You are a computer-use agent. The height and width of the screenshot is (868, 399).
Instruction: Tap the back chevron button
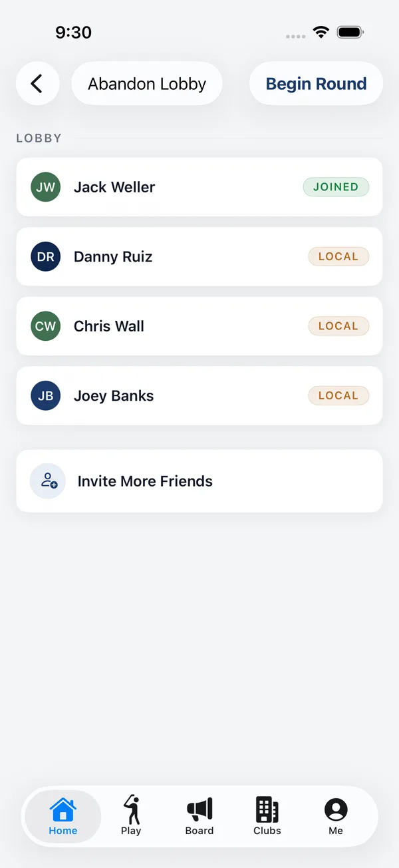click(37, 83)
